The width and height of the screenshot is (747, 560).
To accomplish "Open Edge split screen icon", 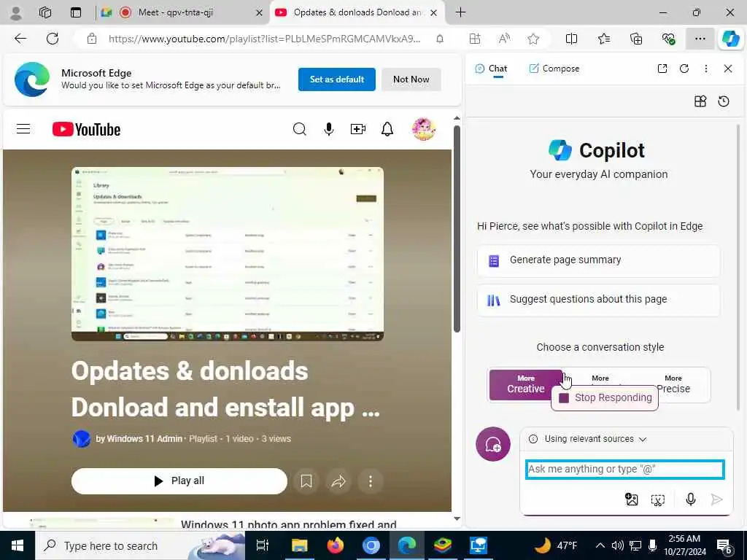I will pyautogui.click(x=571, y=39).
